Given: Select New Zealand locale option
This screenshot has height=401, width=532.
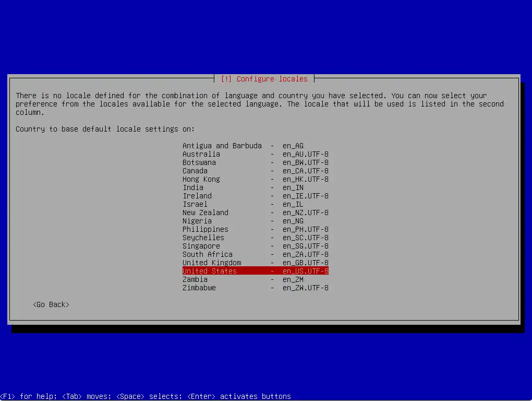Looking at the screenshot, I should point(255,213).
